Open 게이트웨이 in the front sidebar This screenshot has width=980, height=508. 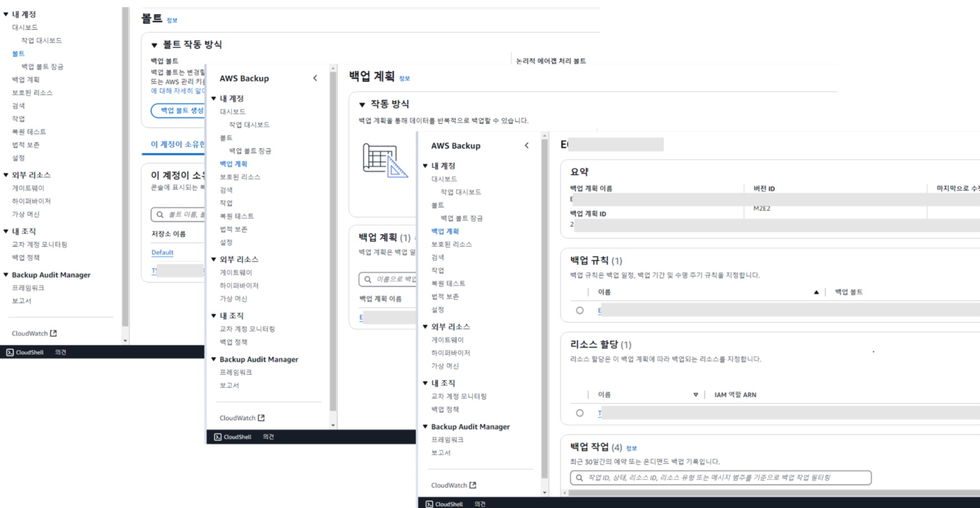[x=447, y=340]
